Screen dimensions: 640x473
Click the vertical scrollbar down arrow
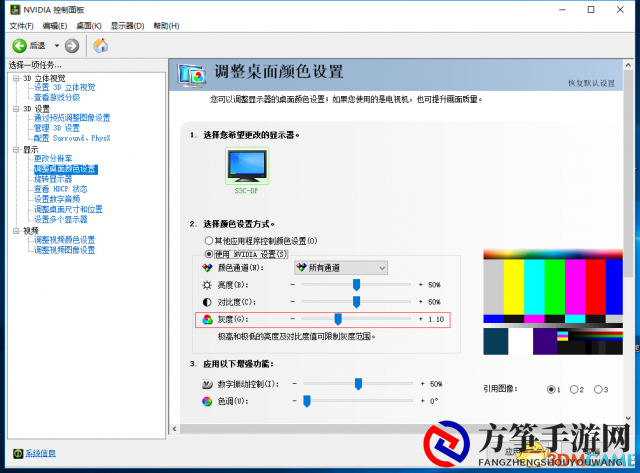coord(628,418)
